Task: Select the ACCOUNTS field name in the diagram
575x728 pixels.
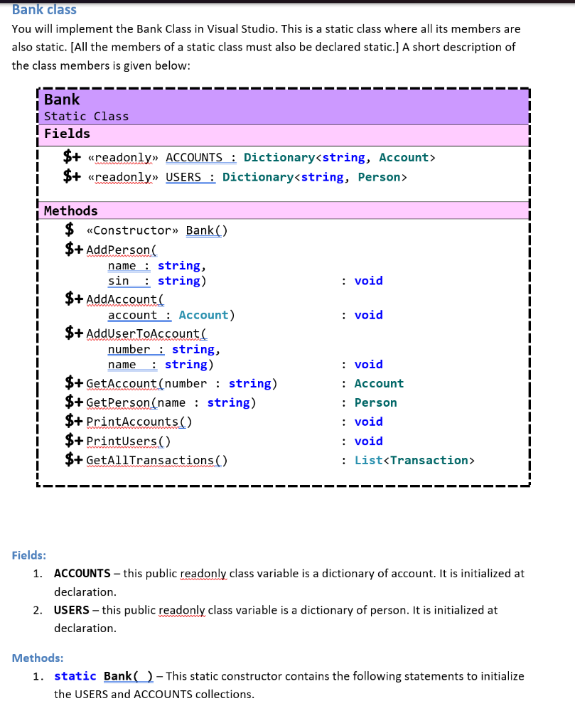Action: pos(194,157)
